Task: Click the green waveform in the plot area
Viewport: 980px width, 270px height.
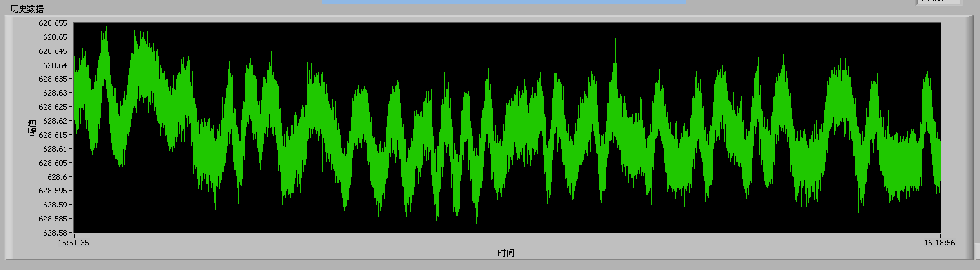Action: [507, 127]
